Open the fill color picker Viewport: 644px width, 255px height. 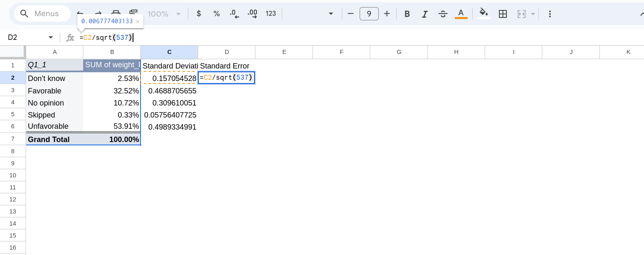(x=484, y=14)
